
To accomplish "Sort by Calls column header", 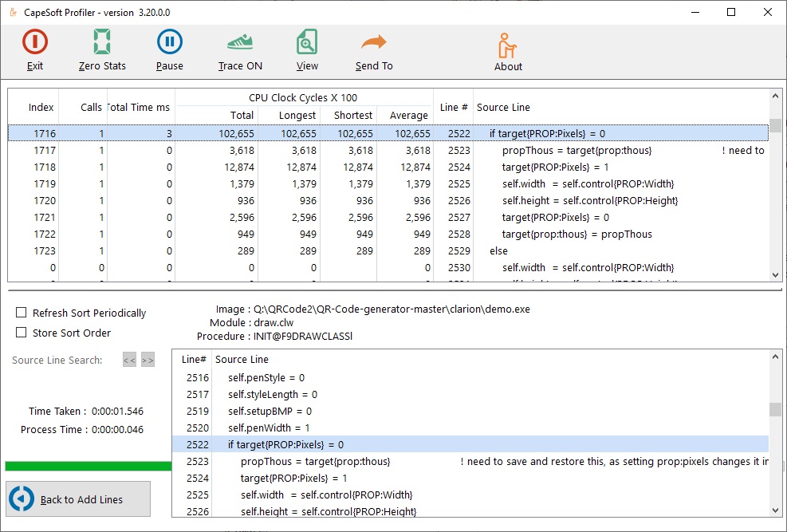I will pyautogui.click(x=91, y=107).
